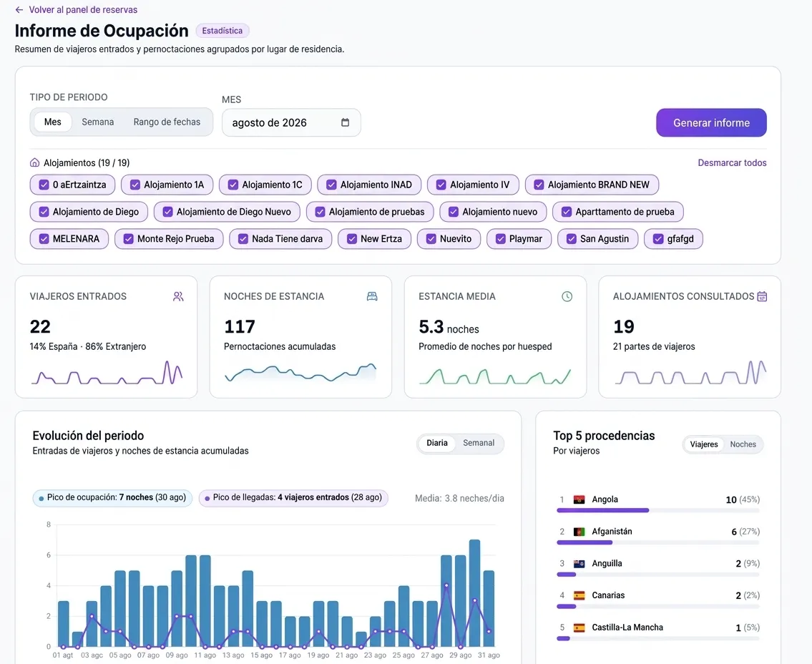Image resolution: width=812 pixels, height=664 pixels.
Task: Click the '117' nights value
Action: point(239,327)
